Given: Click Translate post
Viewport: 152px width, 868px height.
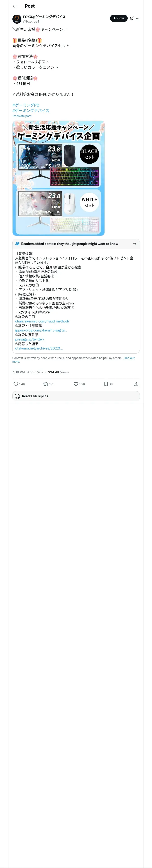Looking at the screenshot, I should point(22,116).
